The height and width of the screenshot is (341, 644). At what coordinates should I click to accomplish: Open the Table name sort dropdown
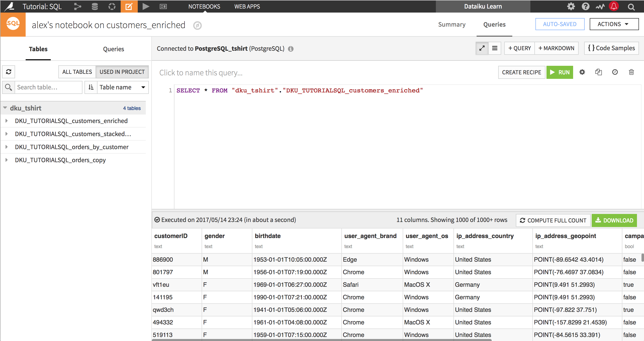point(122,87)
